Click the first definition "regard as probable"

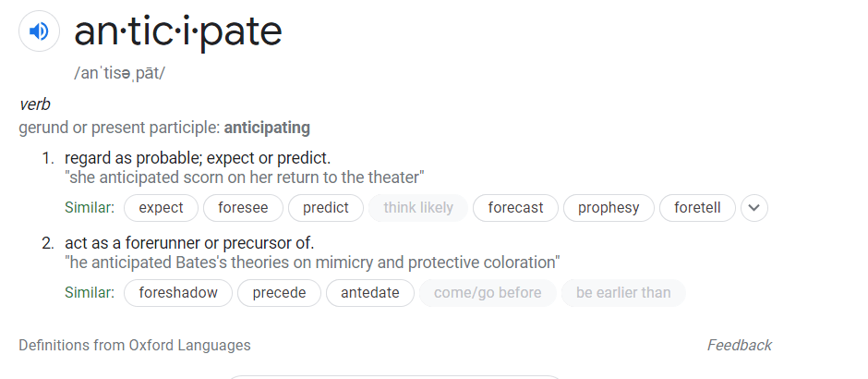[197, 158]
